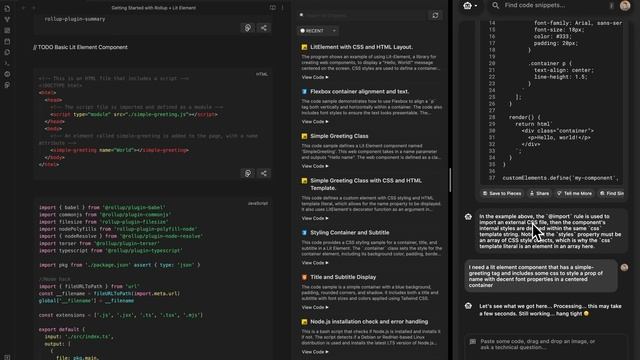Viewport: 640px width, 360px height.
Task: Open the terminal prompt icon in sidebar
Action: [x=7, y=63]
